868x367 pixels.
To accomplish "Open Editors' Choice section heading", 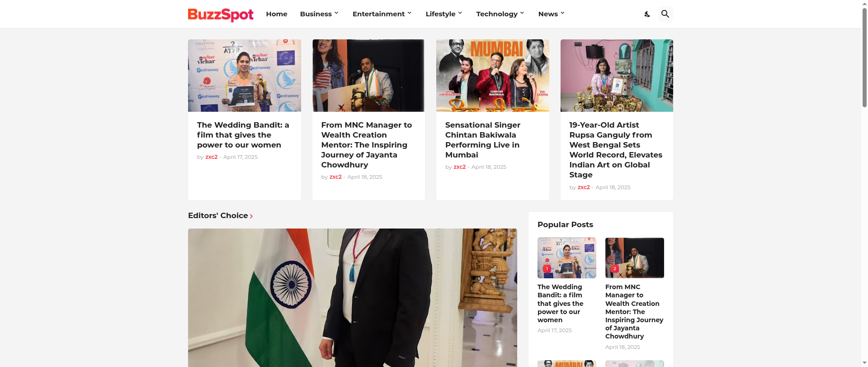I will pyautogui.click(x=218, y=215).
